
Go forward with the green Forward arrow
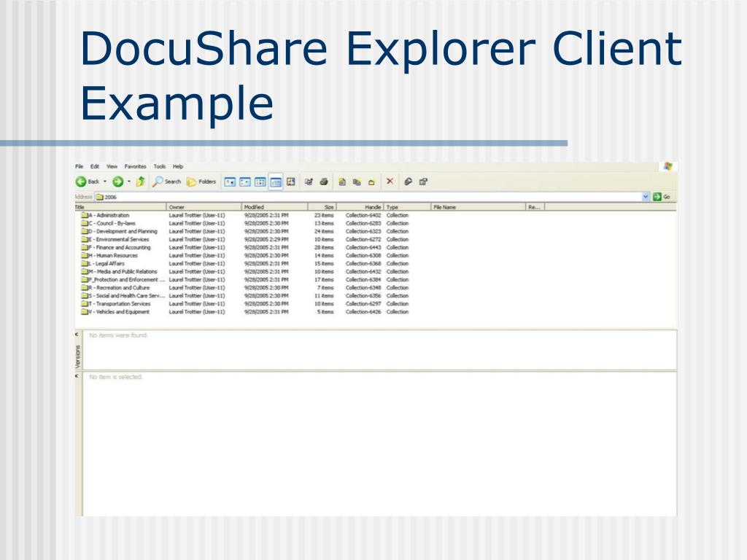117,182
